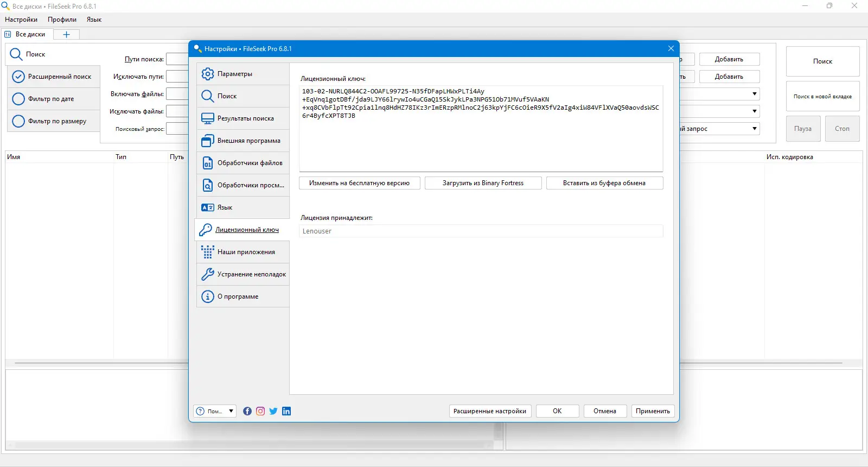Open Язык settings section

[x=242, y=207]
